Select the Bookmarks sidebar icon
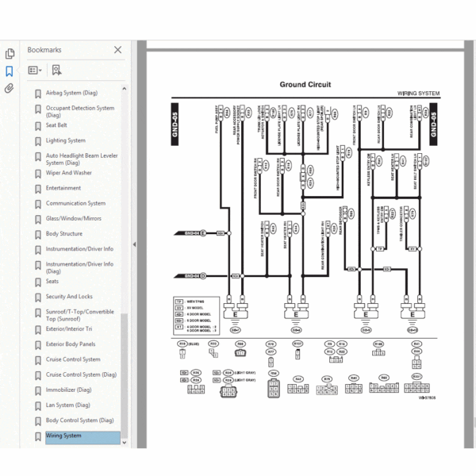 10,71
